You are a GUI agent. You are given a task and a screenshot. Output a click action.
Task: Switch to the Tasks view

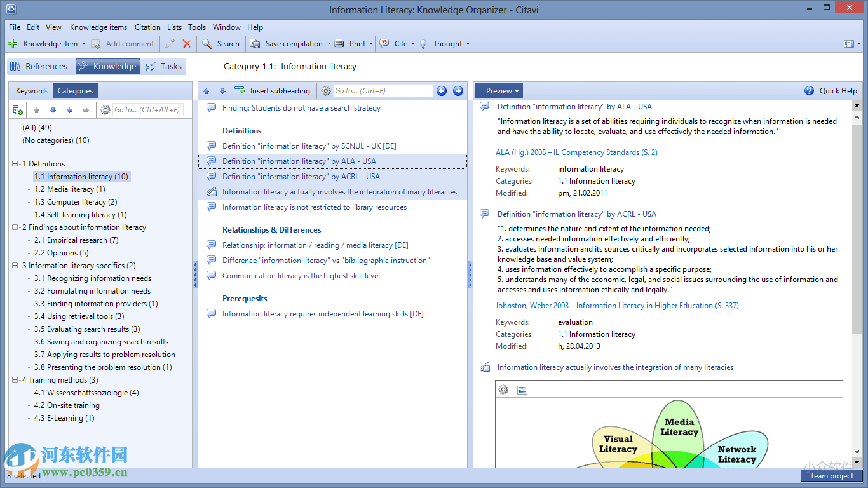click(164, 66)
